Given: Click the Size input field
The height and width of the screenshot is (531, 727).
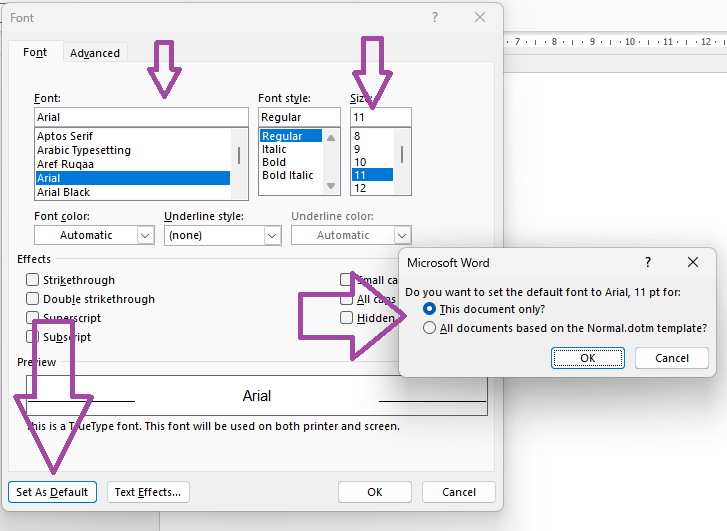Looking at the screenshot, I should (x=381, y=117).
